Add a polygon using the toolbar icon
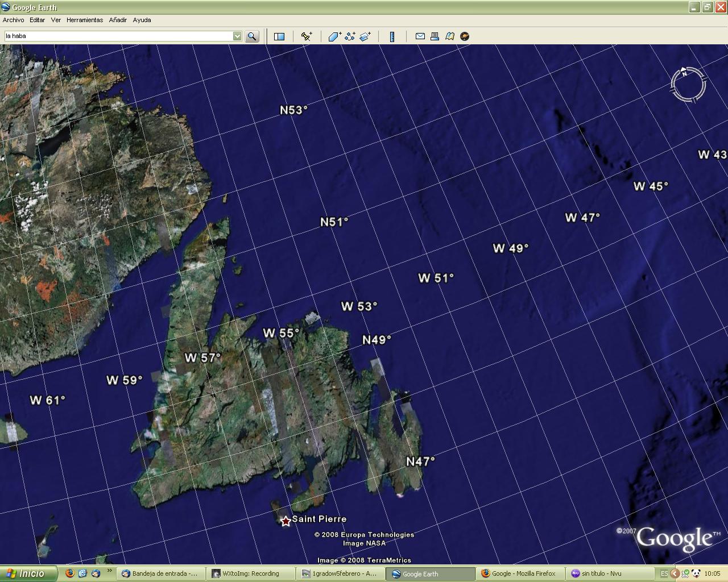 pyautogui.click(x=334, y=36)
